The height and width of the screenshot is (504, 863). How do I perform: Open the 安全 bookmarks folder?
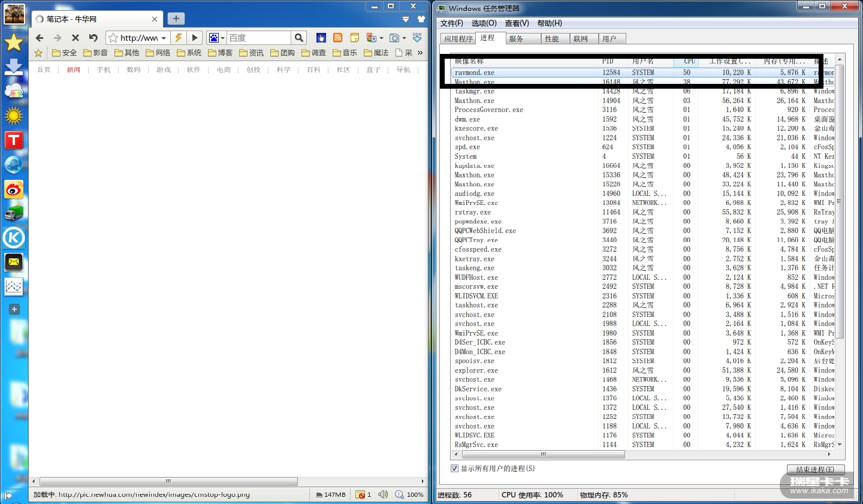pos(64,53)
